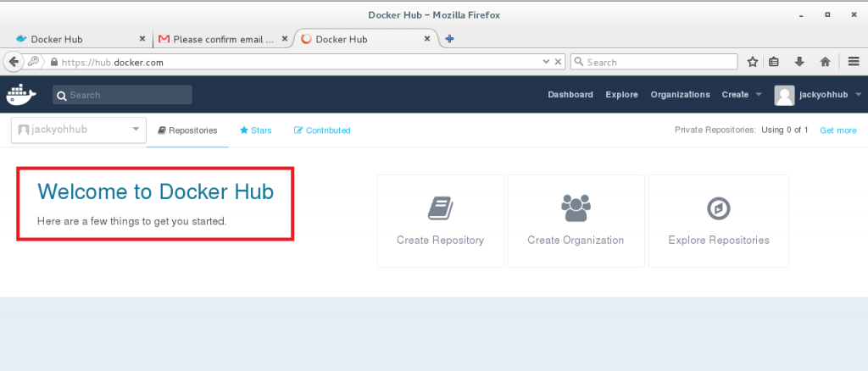Viewport: 868px width, 371px height.
Task: Minimize the Firefox window
Action: point(801,15)
